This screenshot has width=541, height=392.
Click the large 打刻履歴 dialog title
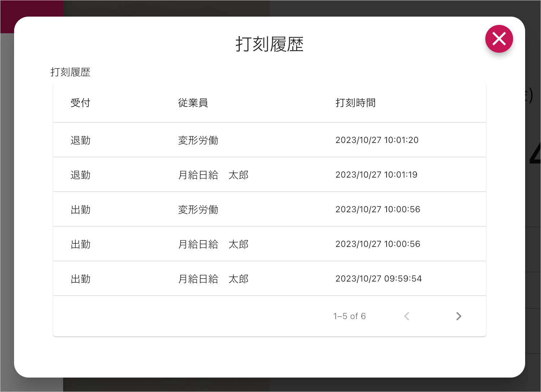(269, 44)
